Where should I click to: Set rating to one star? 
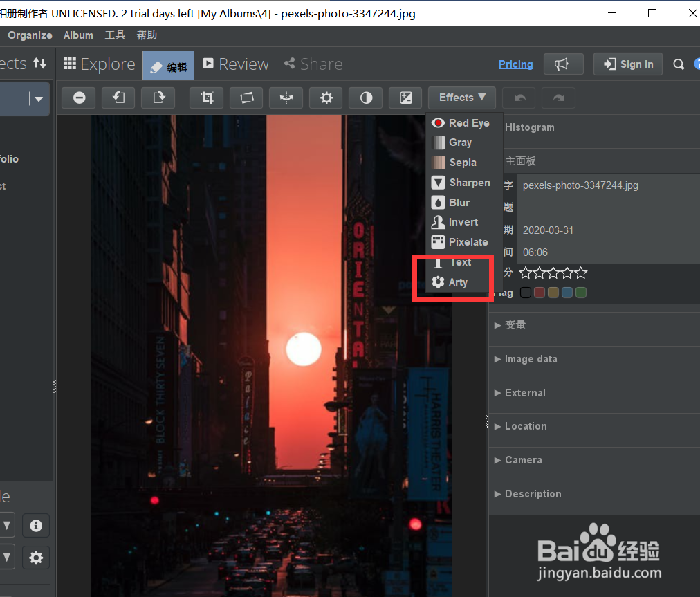[x=526, y=273]
